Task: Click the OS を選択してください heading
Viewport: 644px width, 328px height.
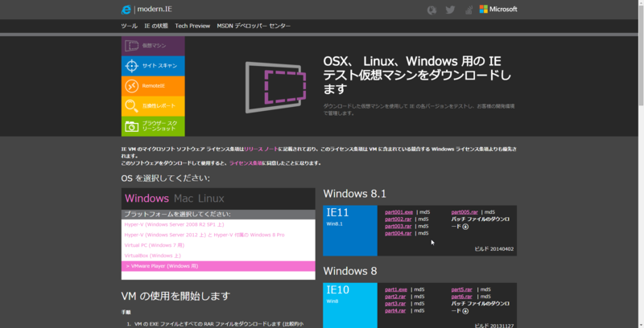Action: tap(166, 178)
